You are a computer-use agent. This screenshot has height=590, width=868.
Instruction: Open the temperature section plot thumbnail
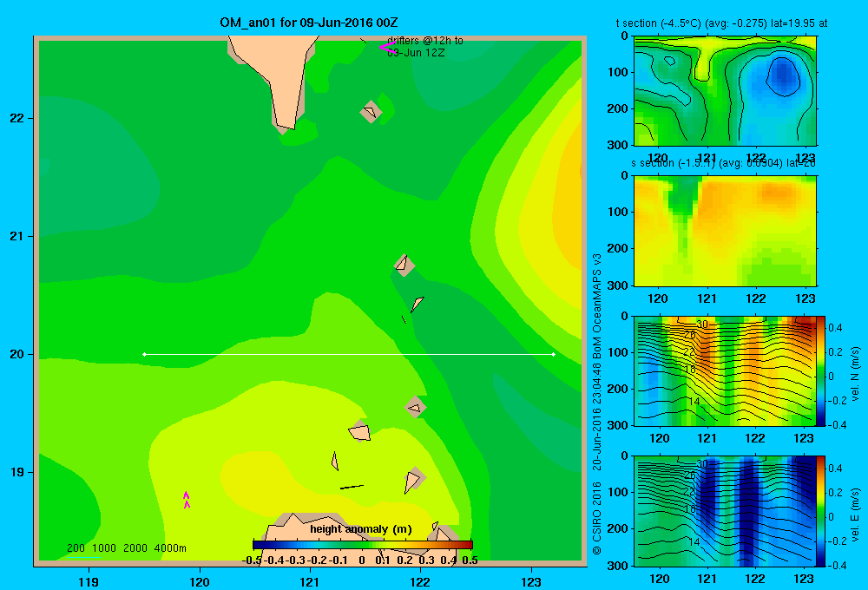(x=725, y=91)
